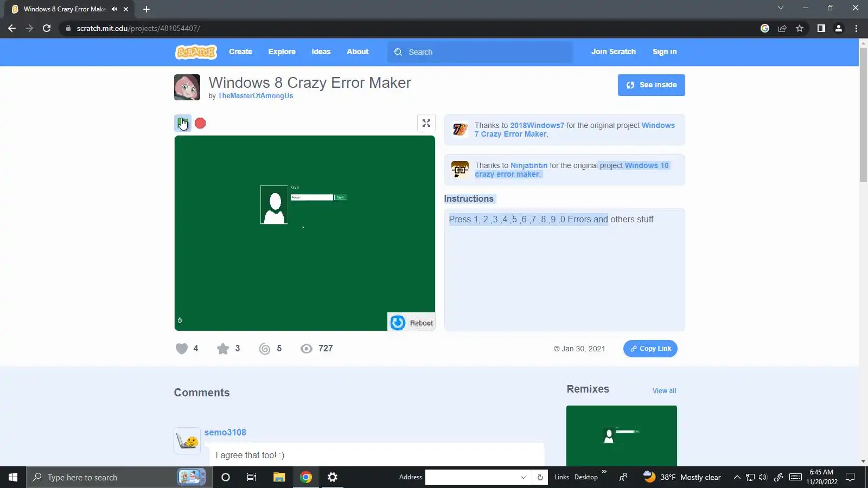The height and width of the screenshot is (488, 868).
Task: Open the Explore menu item
Action: point(282,52)
